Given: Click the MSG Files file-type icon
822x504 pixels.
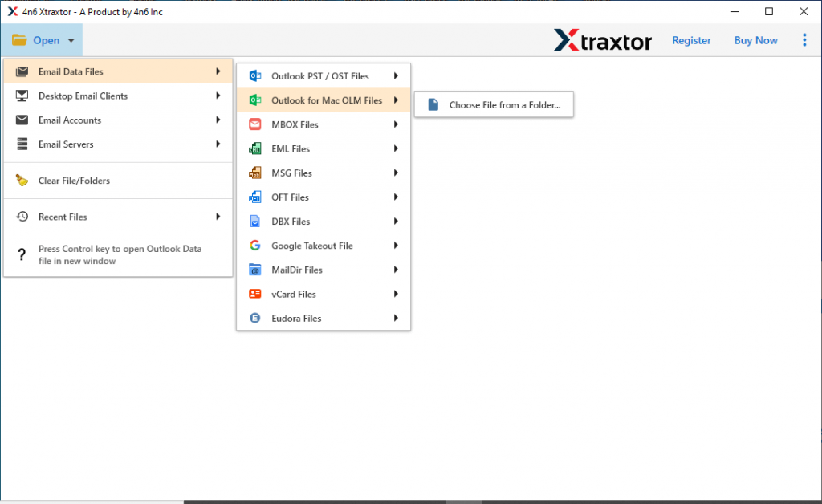Looking at the screenshot, I should [x=257, y=173].
